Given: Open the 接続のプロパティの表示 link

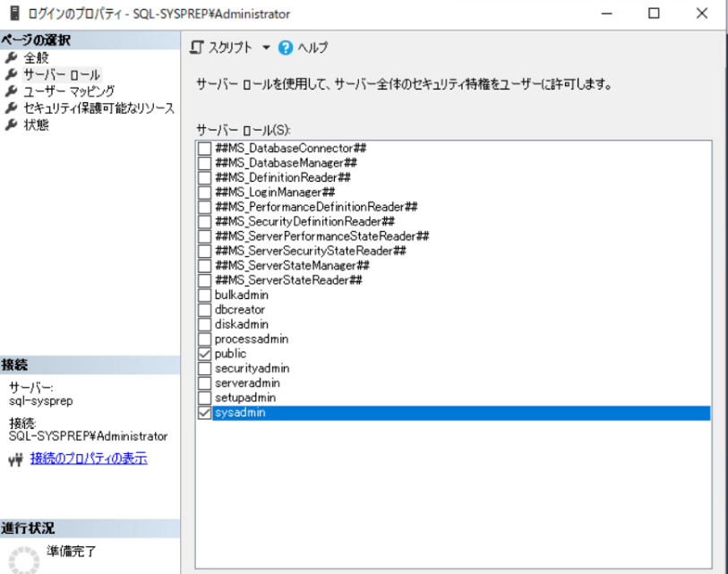Looking at the screenshot, I should coord(89,458).
